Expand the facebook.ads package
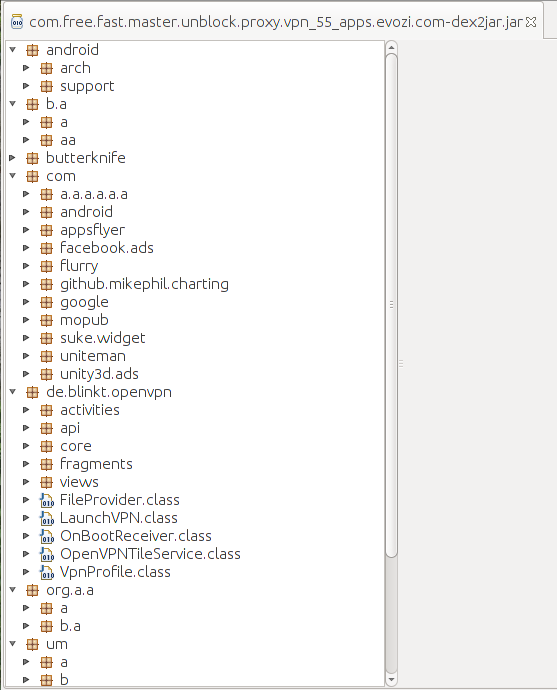The height and width of the screenshot is (690, 557). [x=26, y=248]
